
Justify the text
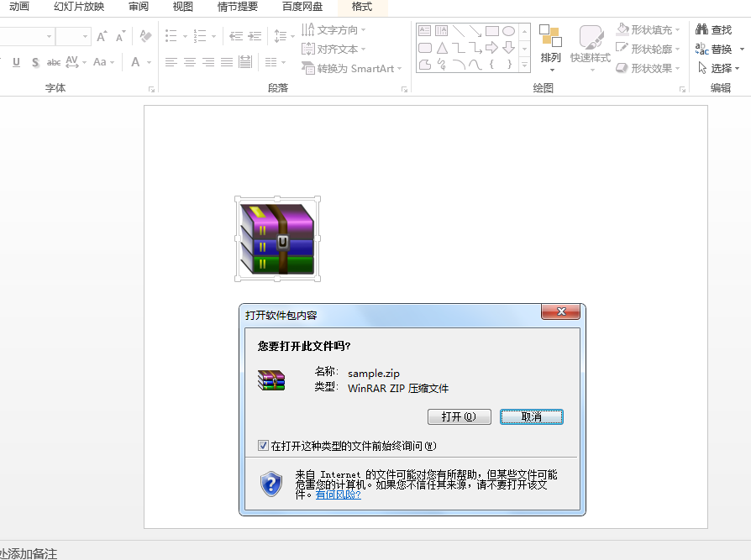(227, 62)
